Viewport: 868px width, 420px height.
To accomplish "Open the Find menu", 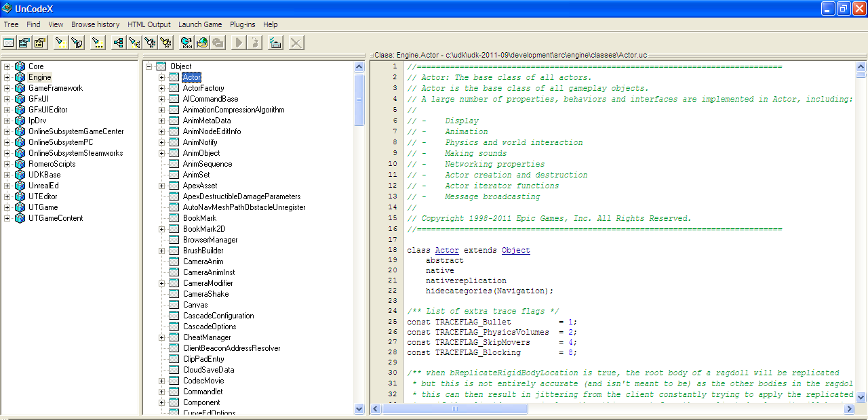I will pos(33,24).
